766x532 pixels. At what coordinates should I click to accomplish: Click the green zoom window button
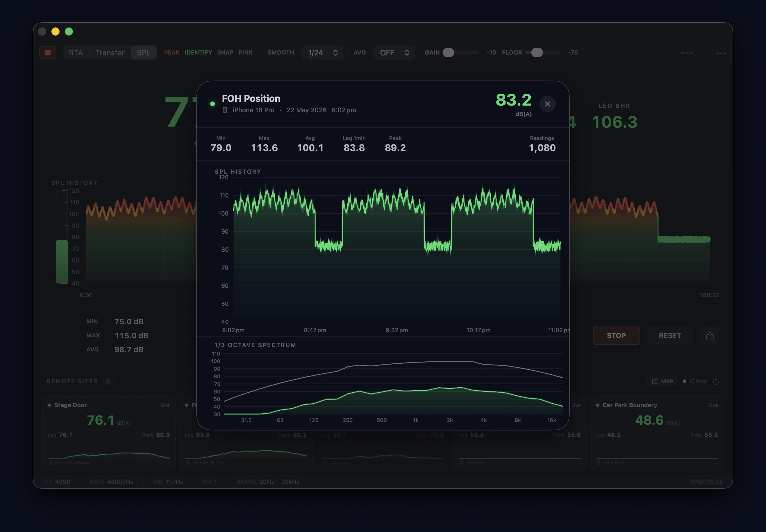click(x=69, y=32)
